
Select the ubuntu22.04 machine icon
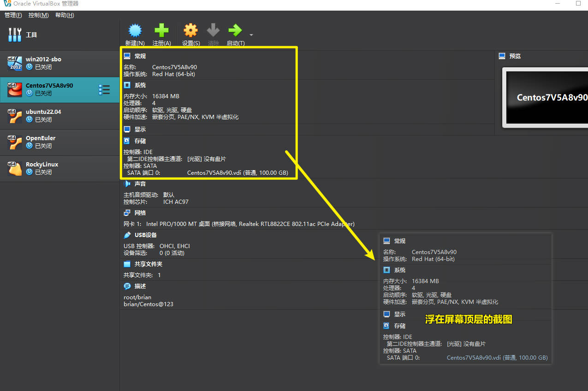[x=15, y=116]
